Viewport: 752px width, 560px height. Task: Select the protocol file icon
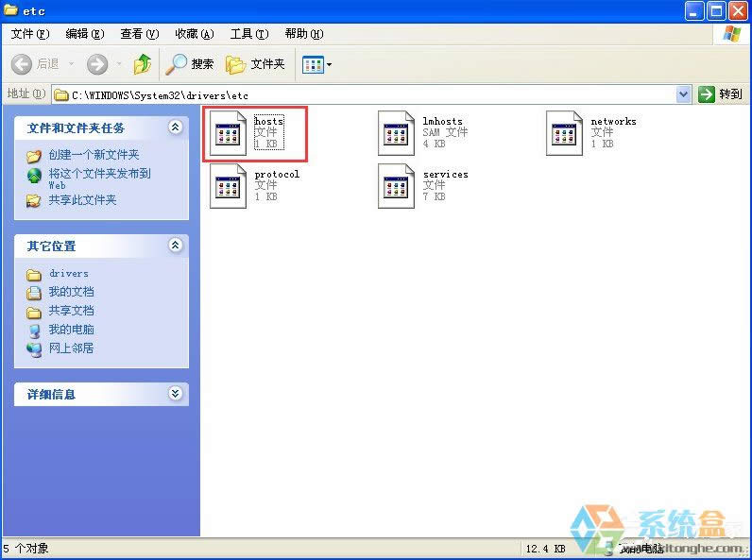pos(229,186)
